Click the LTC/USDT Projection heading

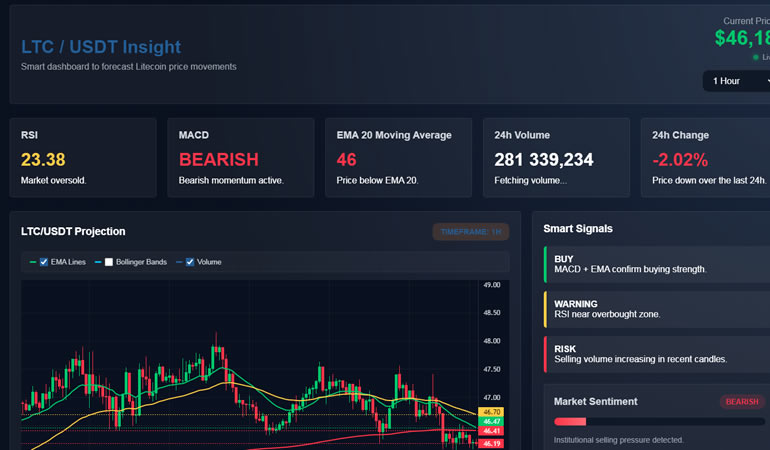73,231
